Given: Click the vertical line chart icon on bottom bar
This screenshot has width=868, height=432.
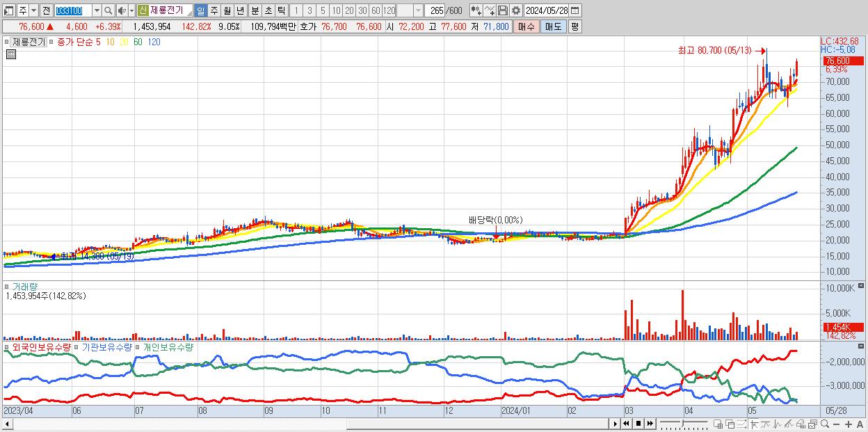Looking at the screenshot, I should coord(777,424).
